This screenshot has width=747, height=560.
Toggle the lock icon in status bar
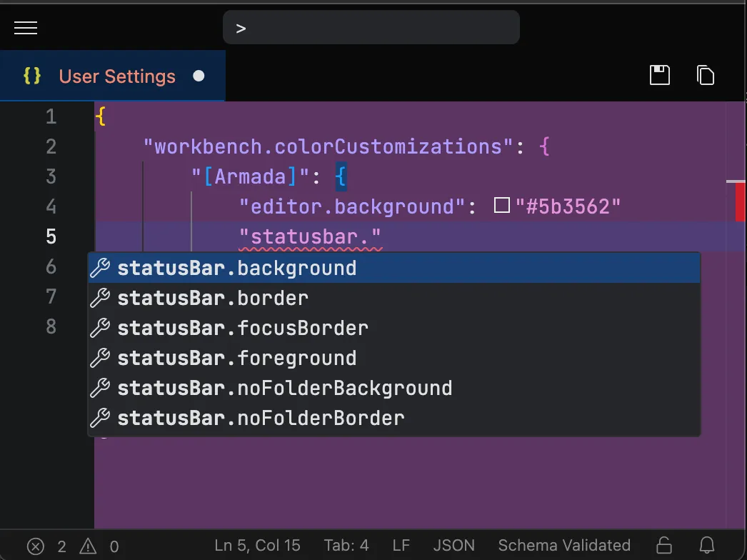pyautogui.click(x=663, y=546)
